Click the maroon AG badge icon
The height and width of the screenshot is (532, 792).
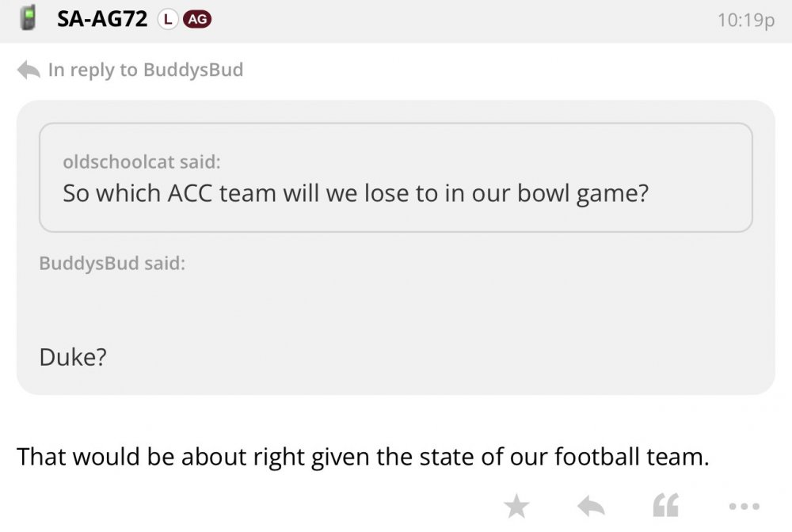point(197,20)
